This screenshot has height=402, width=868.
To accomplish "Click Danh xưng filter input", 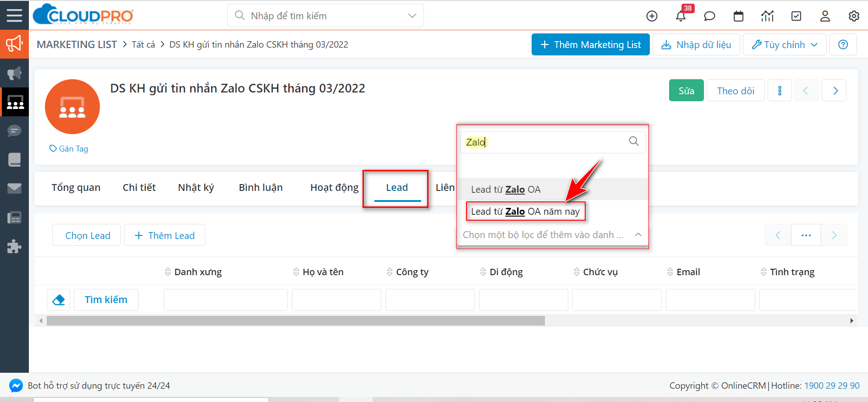I will [x=226, y=300].
